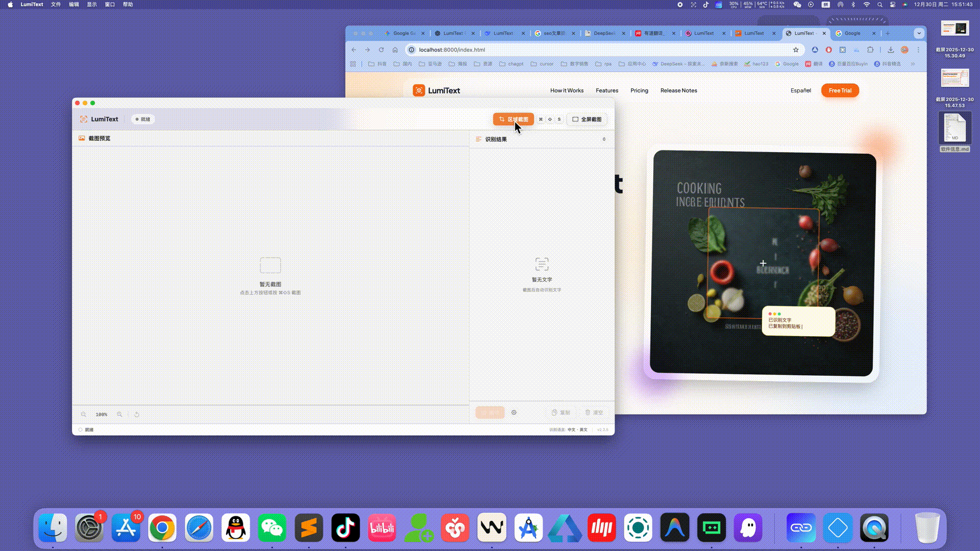Image resolution: width=980 pixels, height=551 pixels.
Task: Open How it Works link on webpage
Action: (567, 90)
